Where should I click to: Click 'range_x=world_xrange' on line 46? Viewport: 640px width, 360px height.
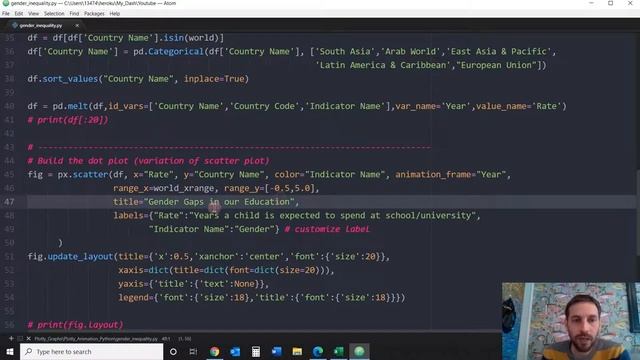tap(164, 188)
